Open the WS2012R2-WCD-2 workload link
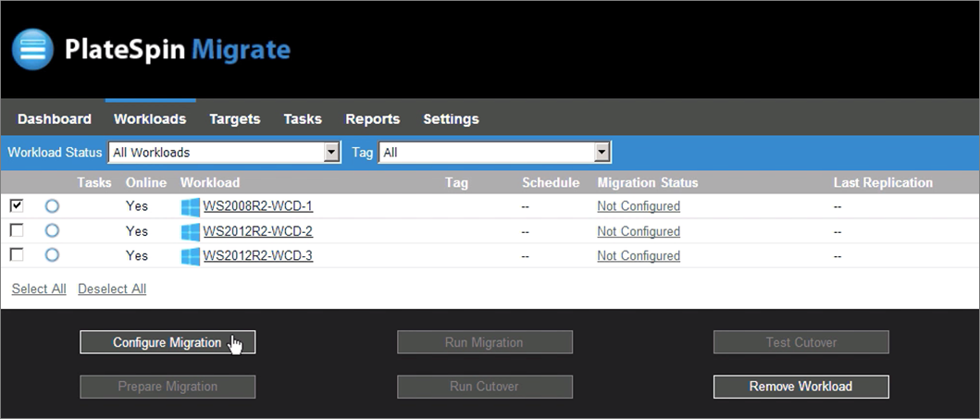 [257, 231]
